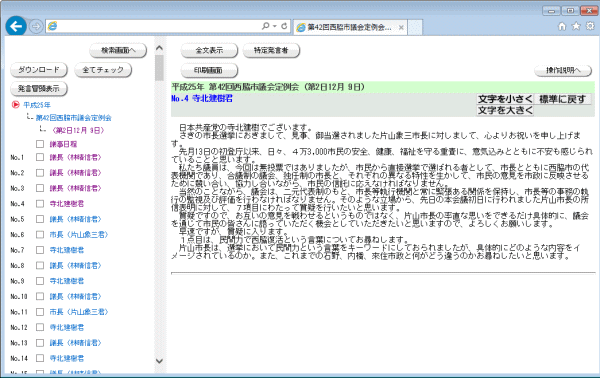Open the No.3 議長 link
600x378 pixels.
75,188
